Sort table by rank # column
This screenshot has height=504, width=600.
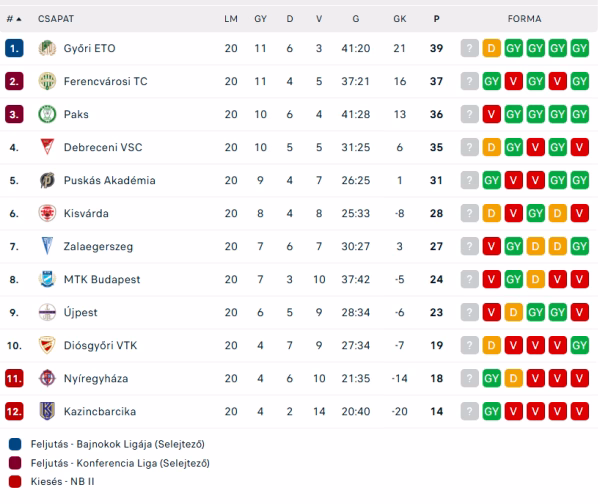(13, 18)
